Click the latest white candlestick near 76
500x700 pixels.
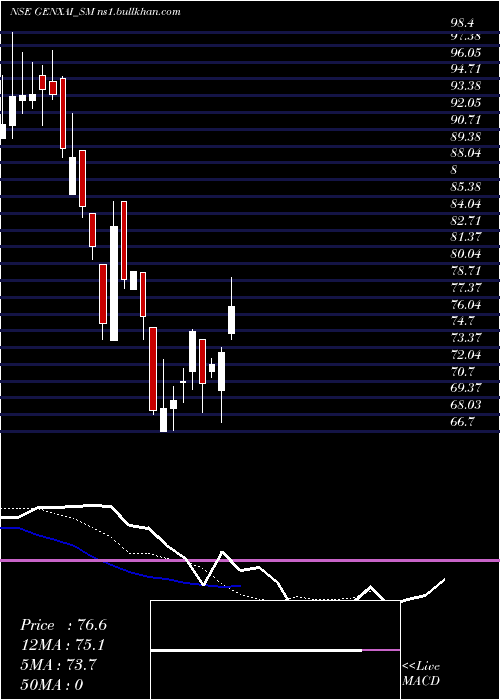coord(231,320)
